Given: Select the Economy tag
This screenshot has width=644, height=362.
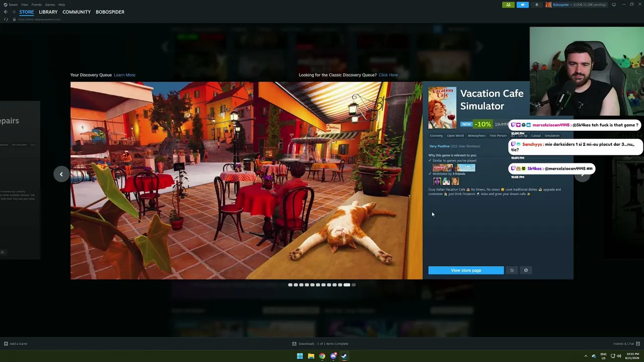Looking at the screenshot, I should coord(436,136).
